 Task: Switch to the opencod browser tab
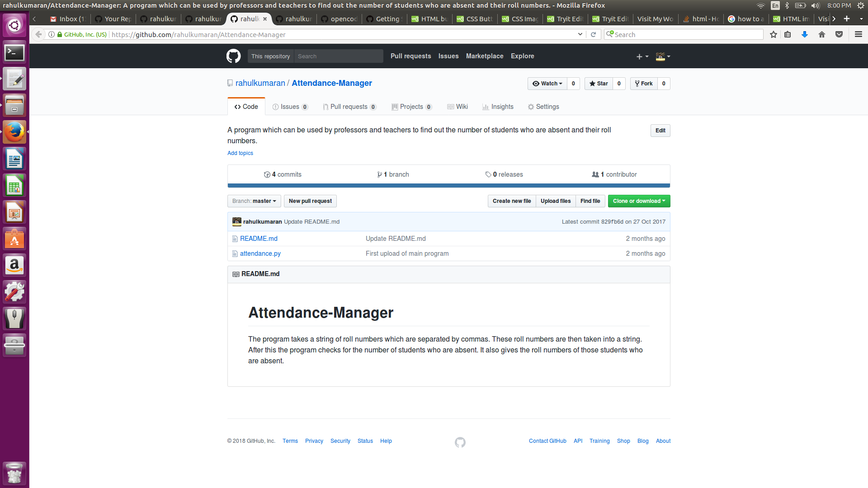(x=339, y=19)
